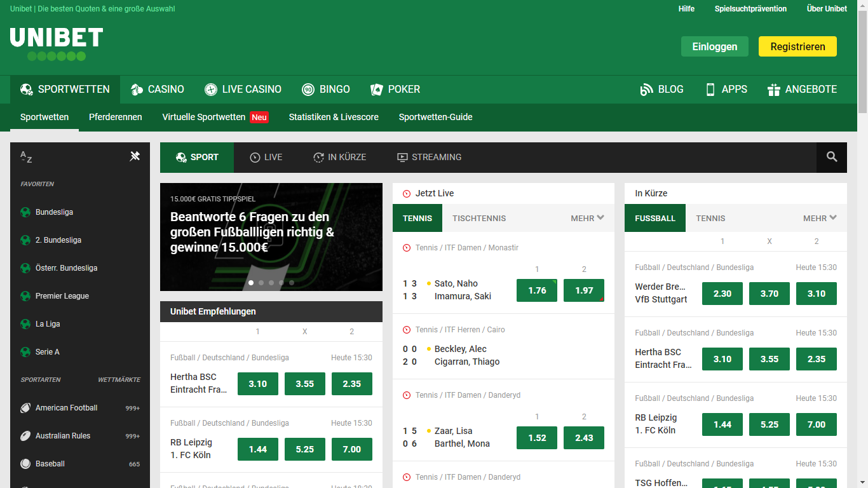Click the yellow Registrieren button

(x=797, y=46)
